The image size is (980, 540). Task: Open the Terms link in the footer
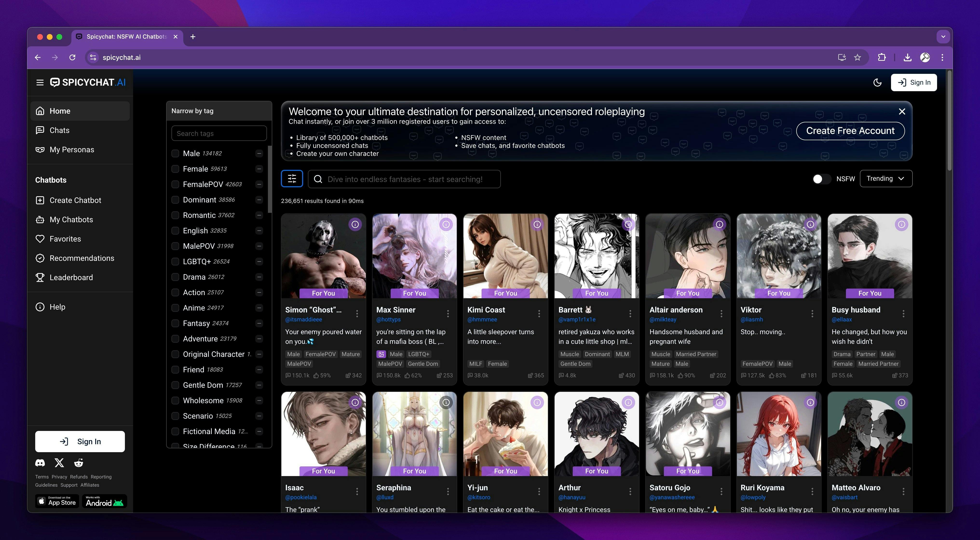click(41, 477)
